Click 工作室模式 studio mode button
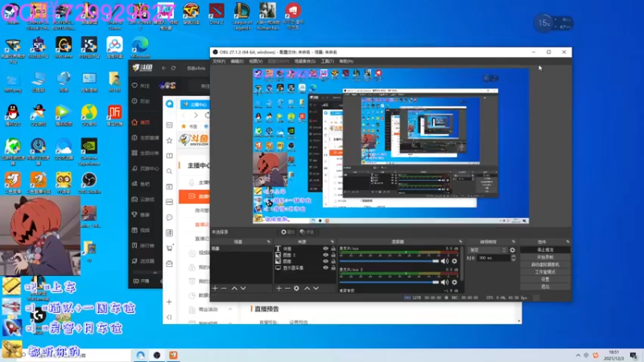The image size is (644, 362). [x=545, y=272]
